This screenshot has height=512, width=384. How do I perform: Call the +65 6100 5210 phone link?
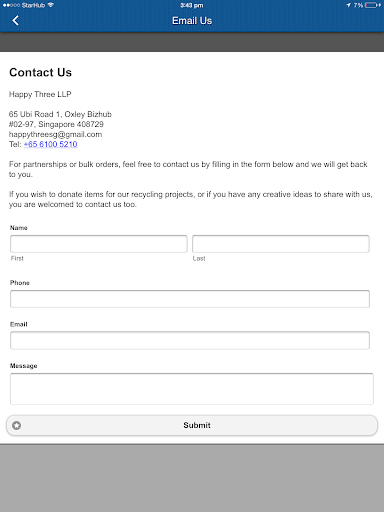coord(50,144)
